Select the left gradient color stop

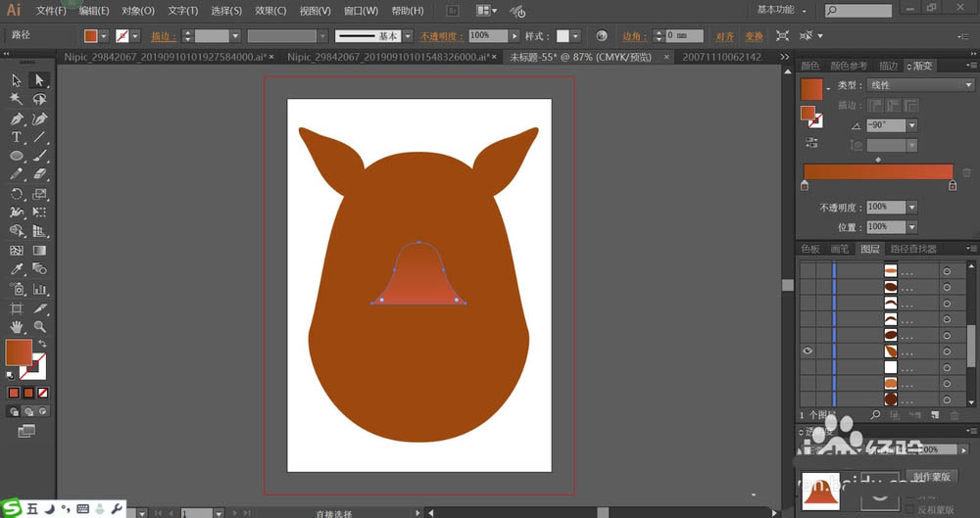click(805, 186)
